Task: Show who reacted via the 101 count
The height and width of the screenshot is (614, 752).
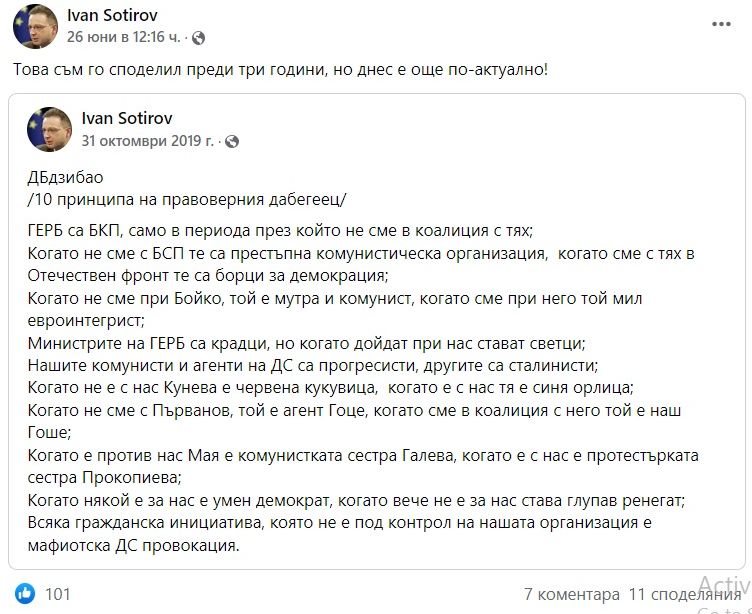Action: point(58,594)
